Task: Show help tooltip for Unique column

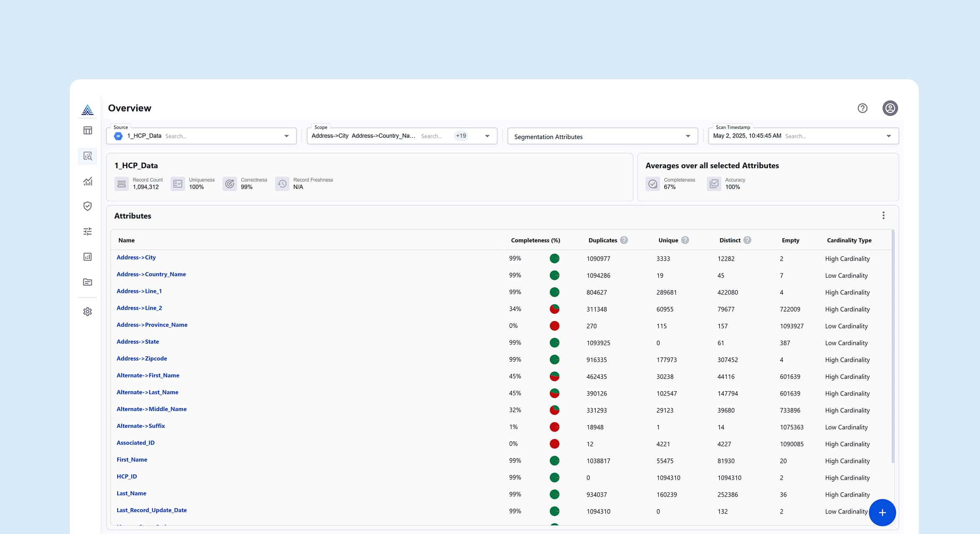Action: [x=685, y=240]
